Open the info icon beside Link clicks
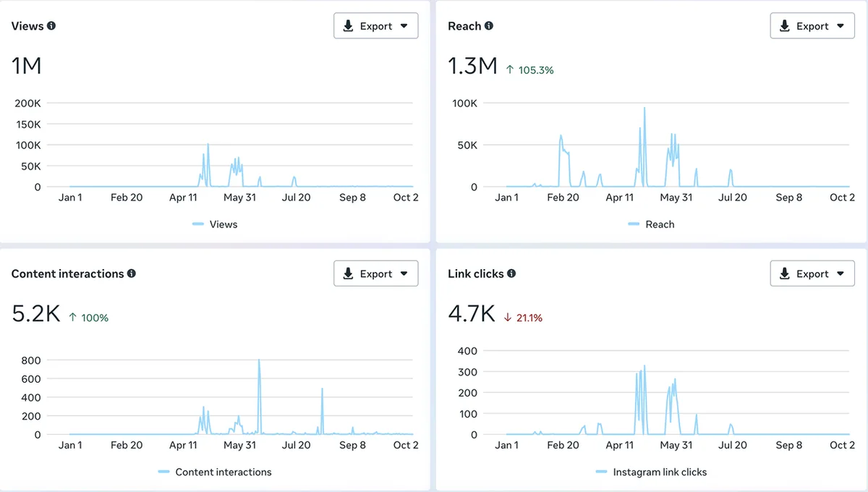This screenshot has width=868, height=492. coord(511,273)
